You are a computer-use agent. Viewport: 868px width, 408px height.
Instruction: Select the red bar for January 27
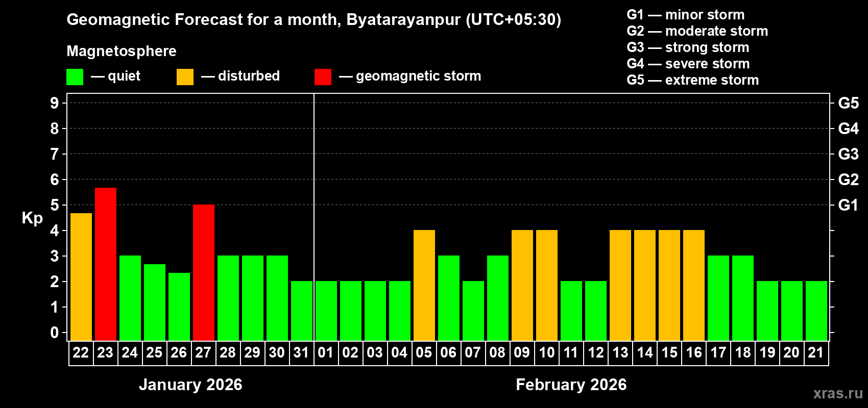(x=204, y=273)
